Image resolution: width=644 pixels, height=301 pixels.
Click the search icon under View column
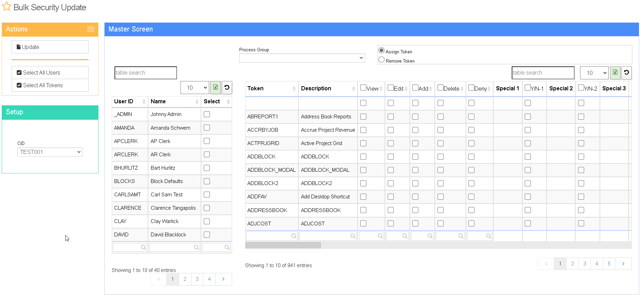(380, 236)
